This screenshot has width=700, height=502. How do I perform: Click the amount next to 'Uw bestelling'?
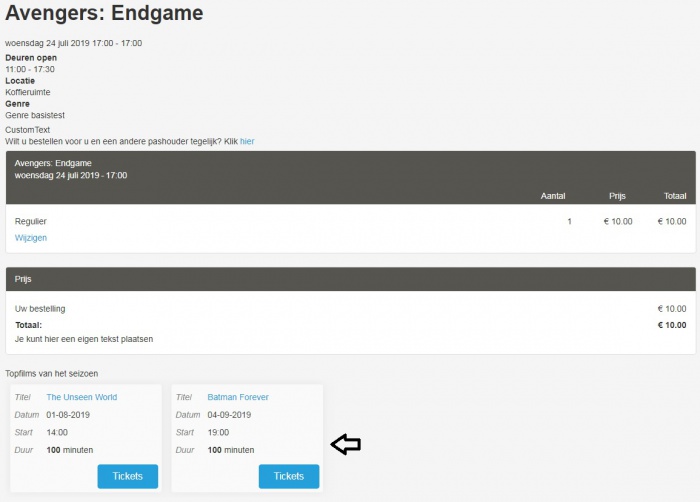[672, 309]
